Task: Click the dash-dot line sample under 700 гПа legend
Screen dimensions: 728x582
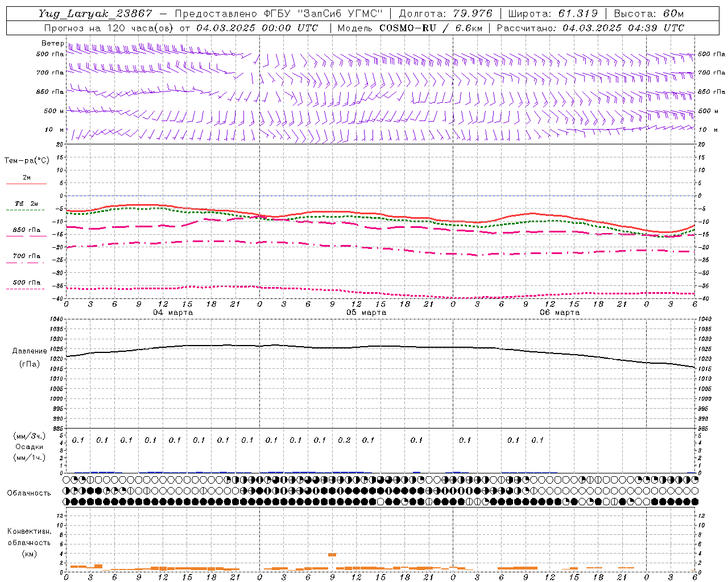Action: (25, 263)
